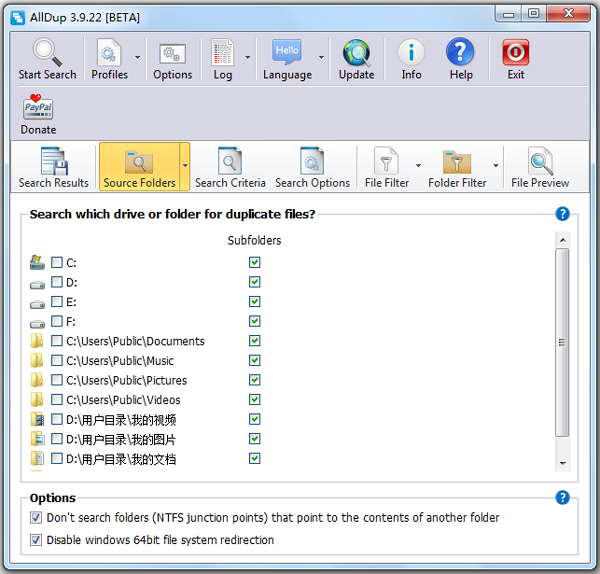This screenshot has height=574, width=600.
Task: Expand the Profiles dropdown arrow
Action: click(x=137, y=57)
